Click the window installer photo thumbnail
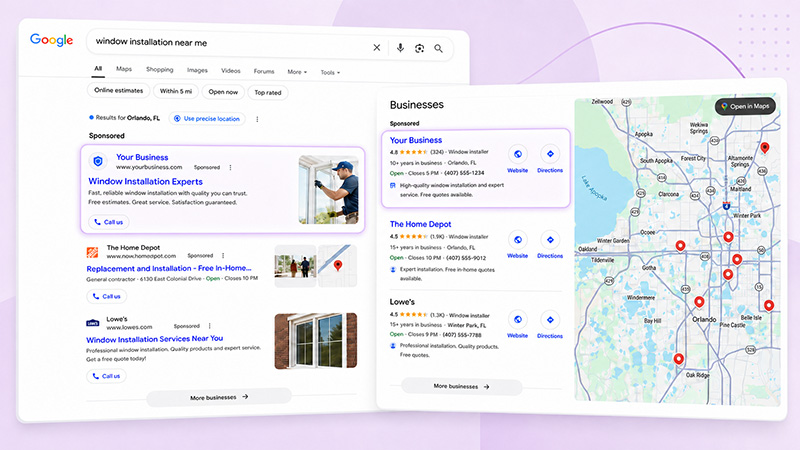This screenshot has height=450, width=800. [x=328, y=190]
